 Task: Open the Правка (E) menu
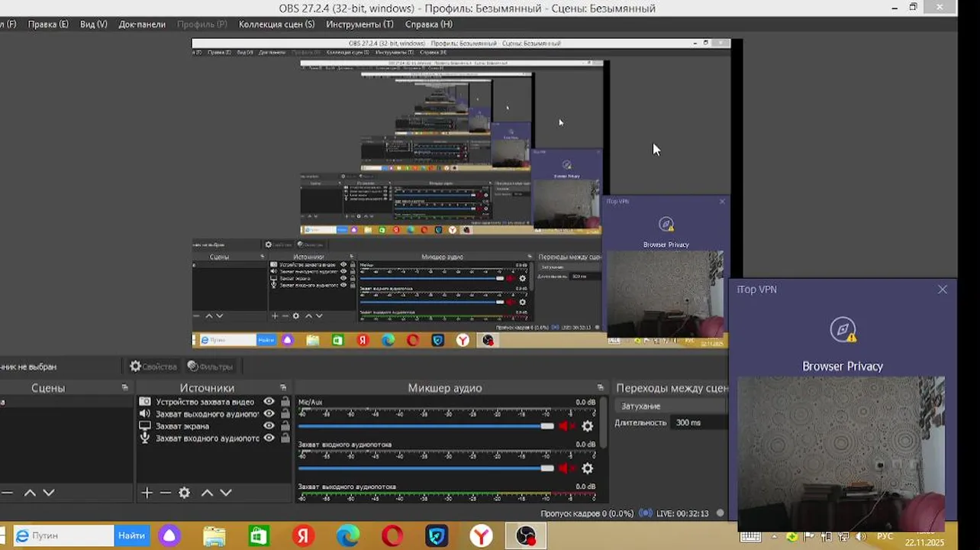click(48, 24)
